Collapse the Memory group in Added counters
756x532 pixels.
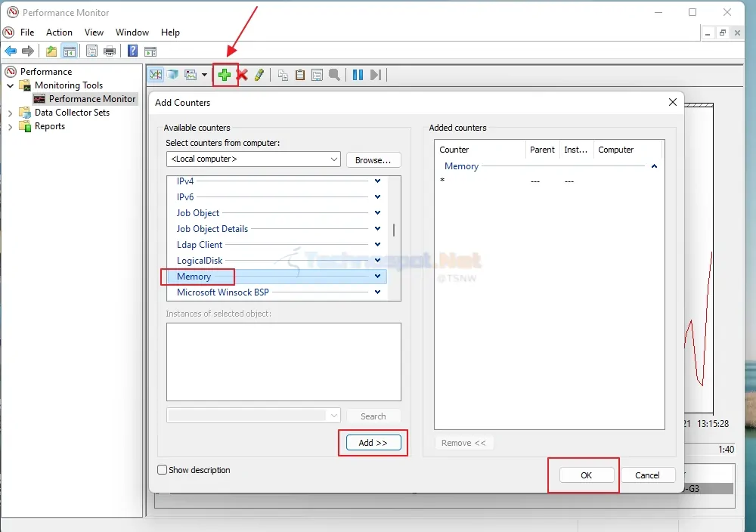(x=654, y=166)
